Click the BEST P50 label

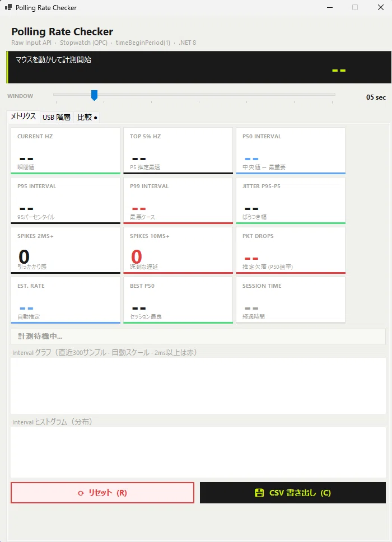(142, 286)
